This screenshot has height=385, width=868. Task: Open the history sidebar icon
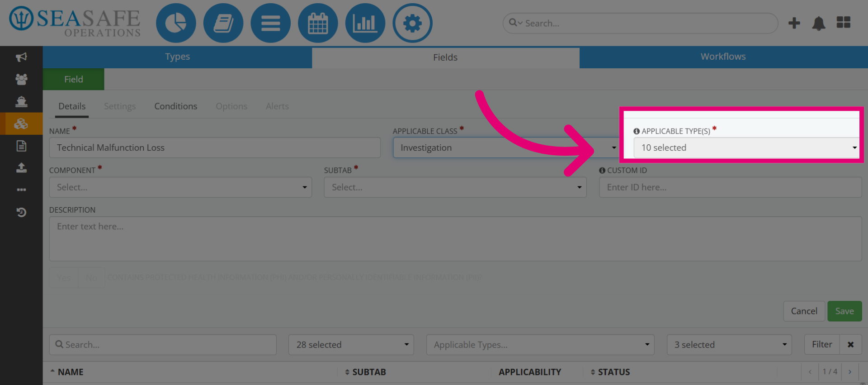click(21, 212)
